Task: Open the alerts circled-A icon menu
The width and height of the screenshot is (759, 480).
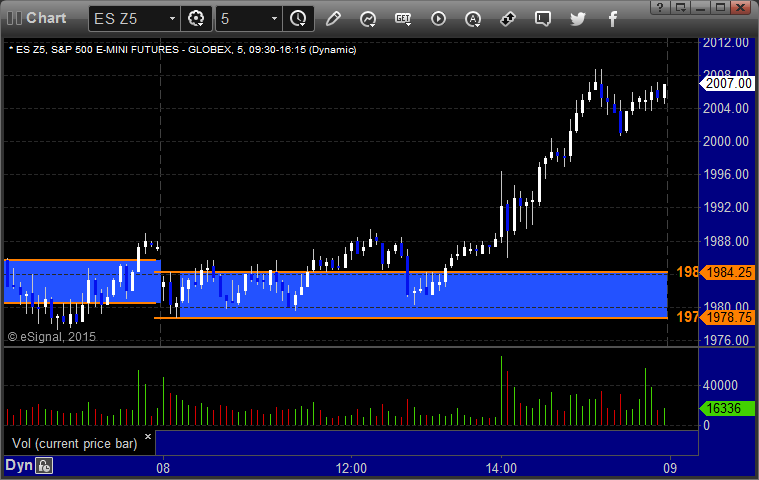Action: (x=473, y=19)
